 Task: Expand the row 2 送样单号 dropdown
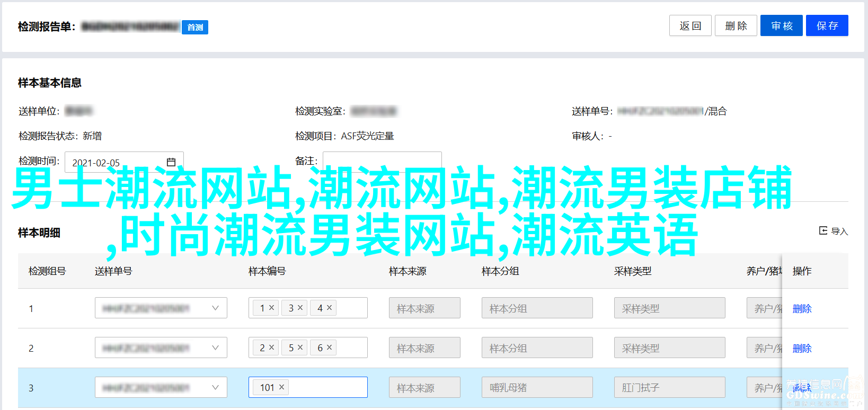coord(215,347)
